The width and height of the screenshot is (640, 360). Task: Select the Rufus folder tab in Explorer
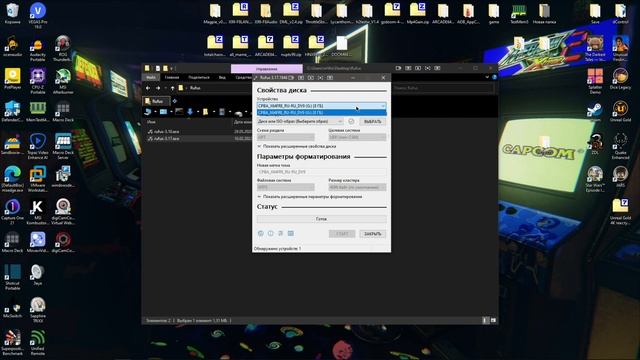pyautogui.click(x=156, y=101)
